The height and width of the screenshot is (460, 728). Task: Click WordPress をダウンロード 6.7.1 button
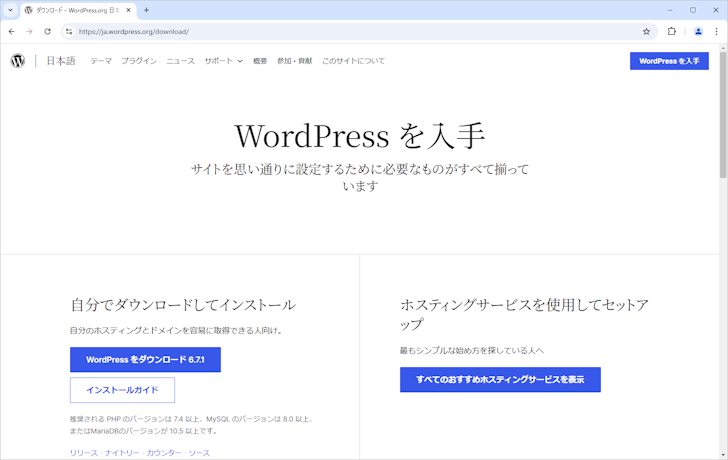pyautogui.click(x=145, y=359)
